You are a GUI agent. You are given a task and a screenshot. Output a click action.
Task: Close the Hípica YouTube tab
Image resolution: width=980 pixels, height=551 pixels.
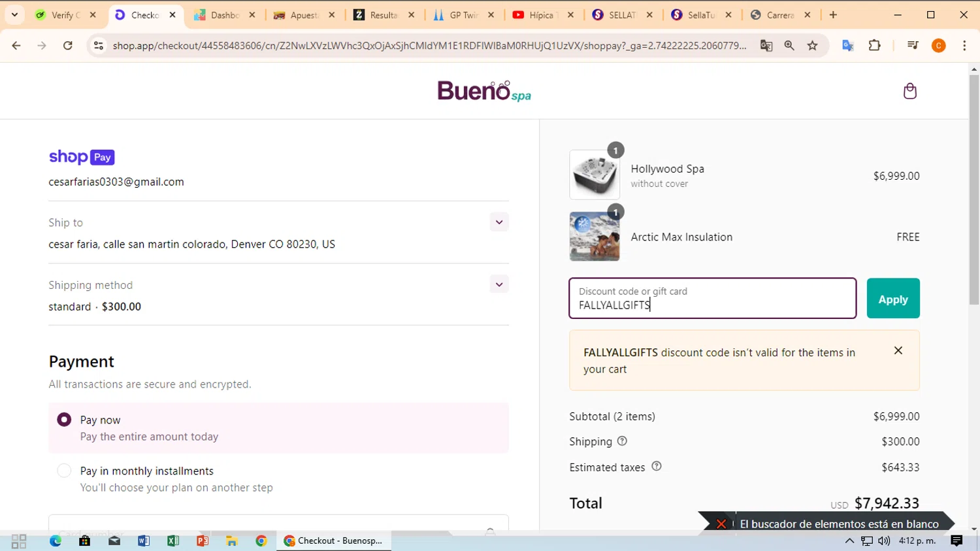click(570, 14)
